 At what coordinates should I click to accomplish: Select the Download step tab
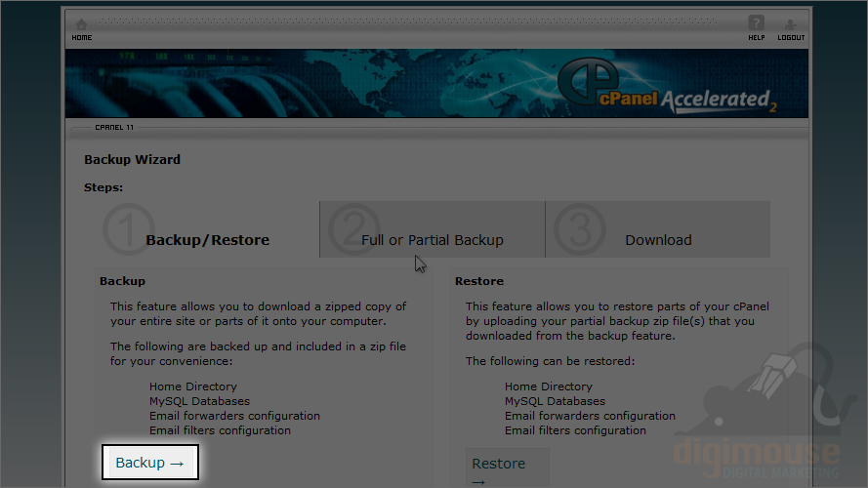point(658,229)
